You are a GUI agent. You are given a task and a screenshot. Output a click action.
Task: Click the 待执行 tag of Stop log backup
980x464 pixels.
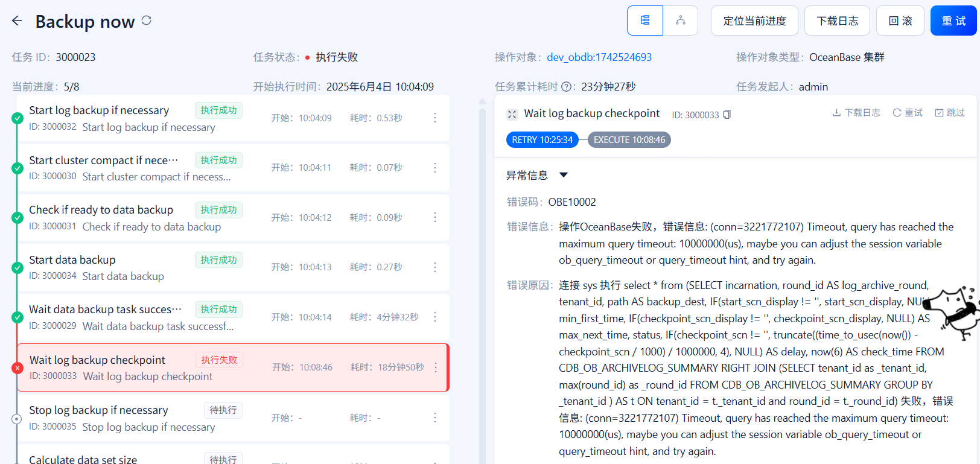coord(223,410)
